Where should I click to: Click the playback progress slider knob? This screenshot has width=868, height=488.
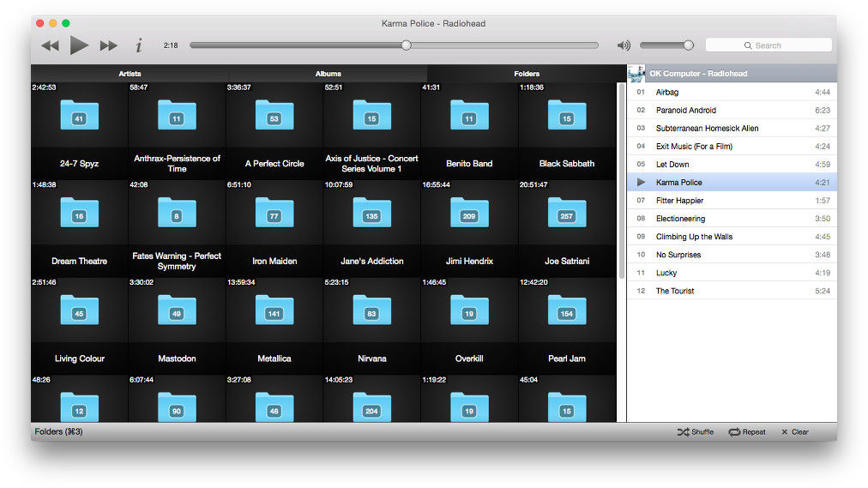(x=407, y=45)
